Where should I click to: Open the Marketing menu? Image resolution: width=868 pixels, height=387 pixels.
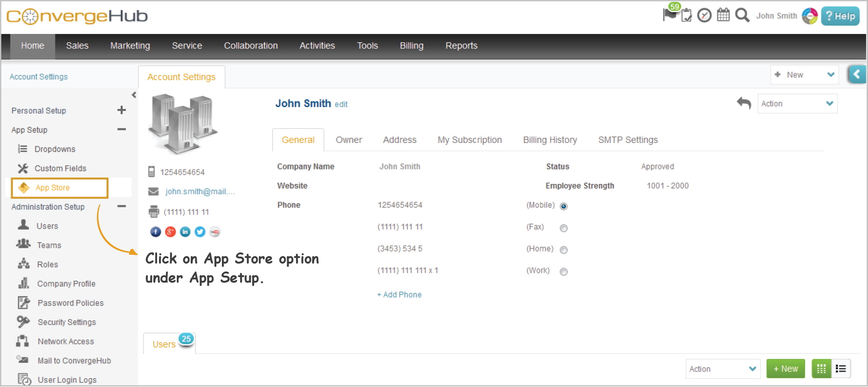[130, 46]
